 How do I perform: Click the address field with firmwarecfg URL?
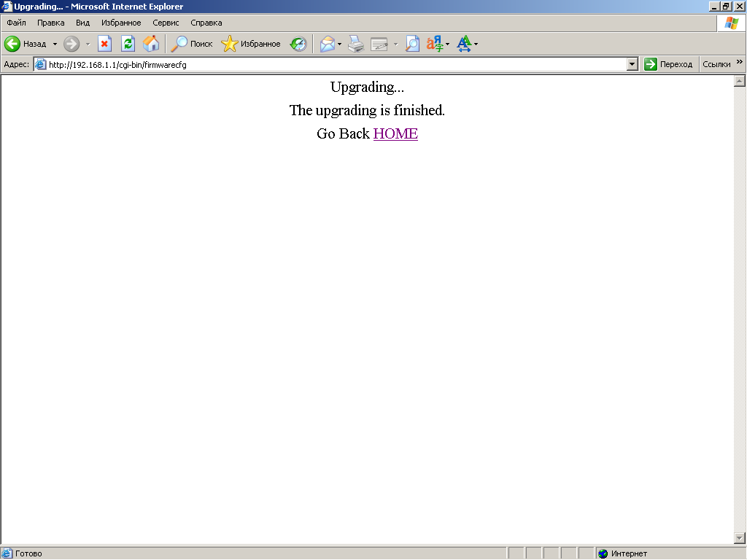pyautogui.click(x=336, y=64)
